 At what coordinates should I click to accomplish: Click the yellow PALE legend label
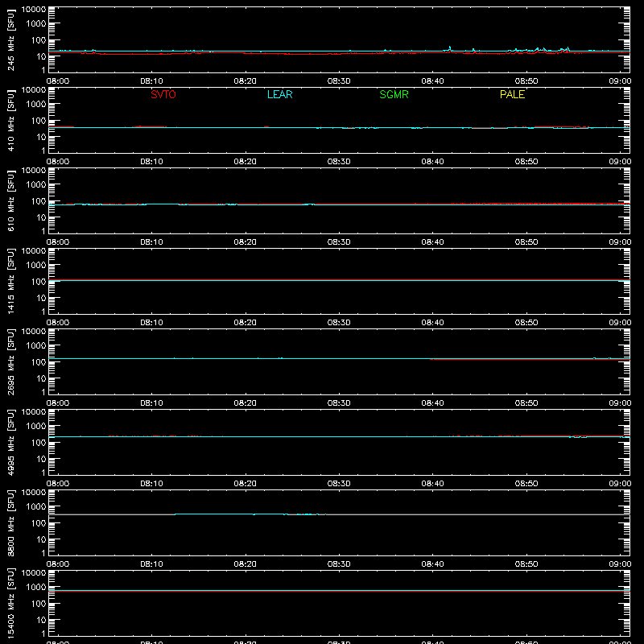[x=512, y=94]
